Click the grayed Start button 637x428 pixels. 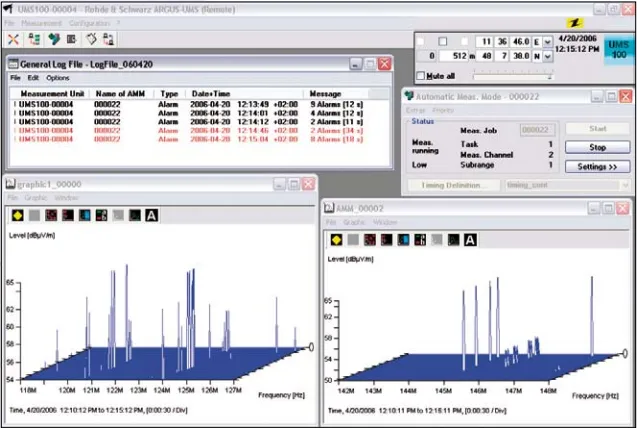pyautogui.click(x=598, y=129)
